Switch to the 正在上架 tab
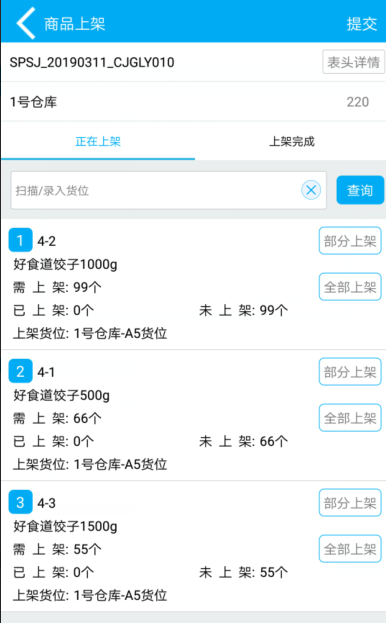 [x=98, y=141]
